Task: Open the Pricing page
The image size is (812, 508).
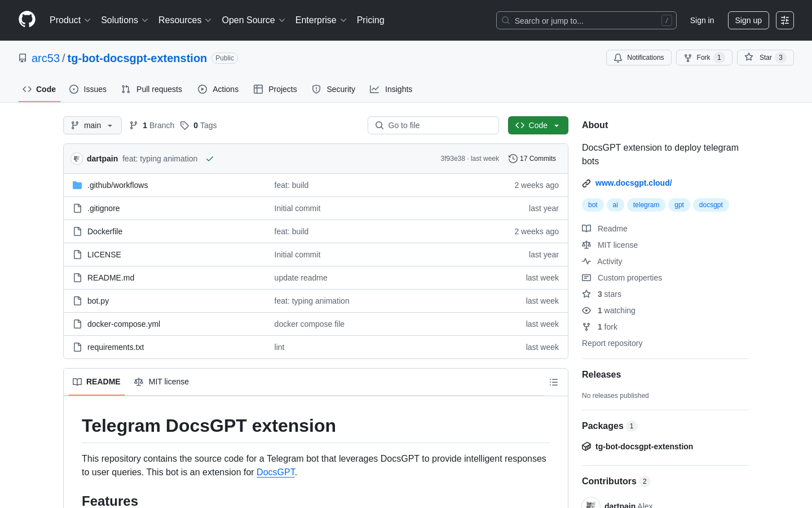Action: click(x=370, y=20)
